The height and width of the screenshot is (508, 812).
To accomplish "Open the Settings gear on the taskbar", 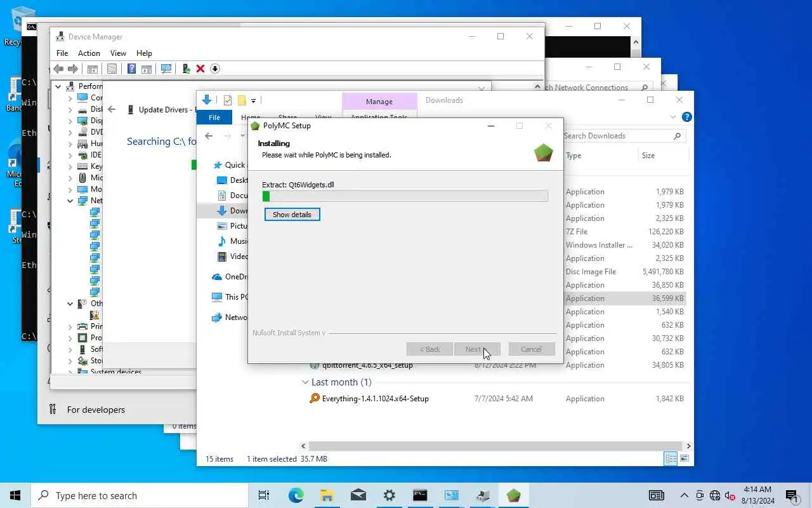I will [389, 495].
